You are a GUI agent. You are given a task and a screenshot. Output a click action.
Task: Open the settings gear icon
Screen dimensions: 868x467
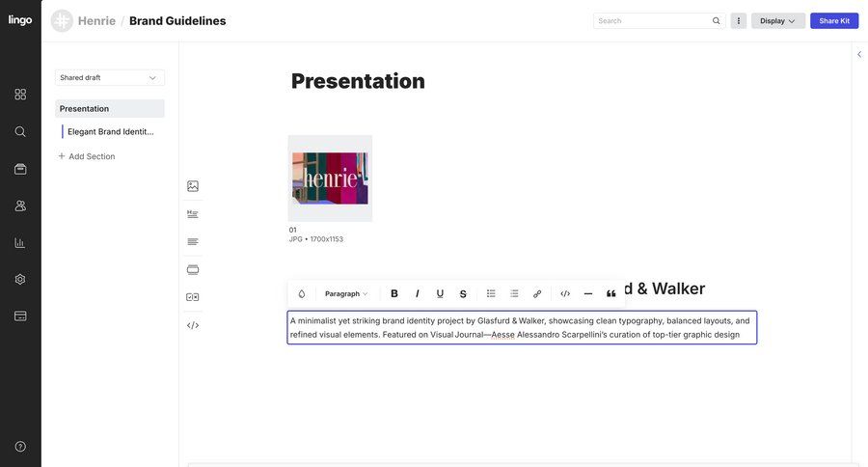point(20,279)
